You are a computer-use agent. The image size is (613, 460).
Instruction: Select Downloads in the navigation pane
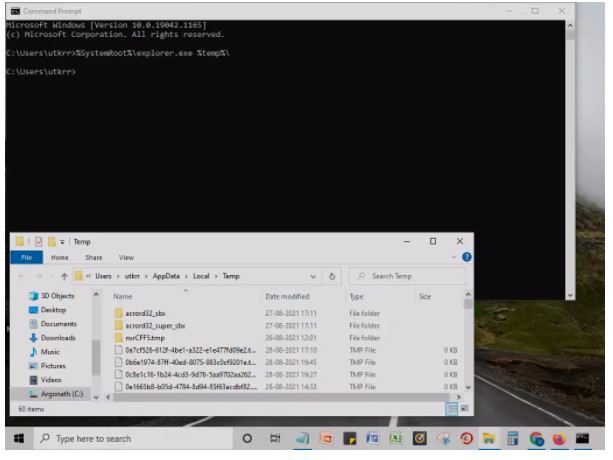click(x=58, y=338)
